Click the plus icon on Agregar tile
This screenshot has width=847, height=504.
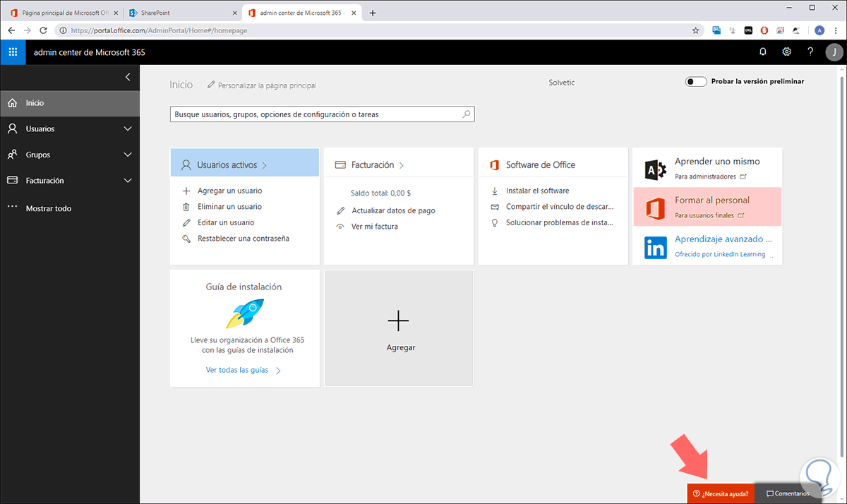(x=399, y=320)
